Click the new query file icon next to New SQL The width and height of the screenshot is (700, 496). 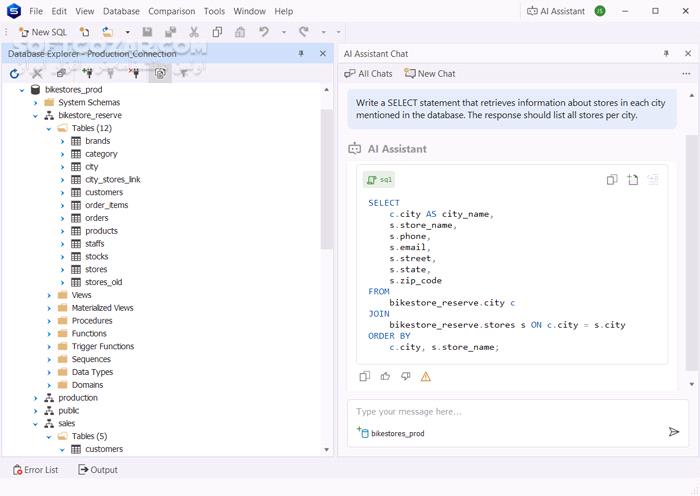coord(84,32)
